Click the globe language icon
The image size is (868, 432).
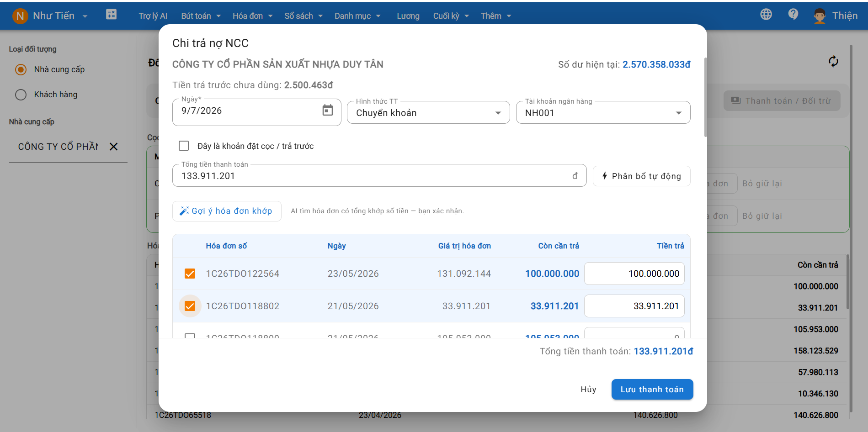(766, 15)
